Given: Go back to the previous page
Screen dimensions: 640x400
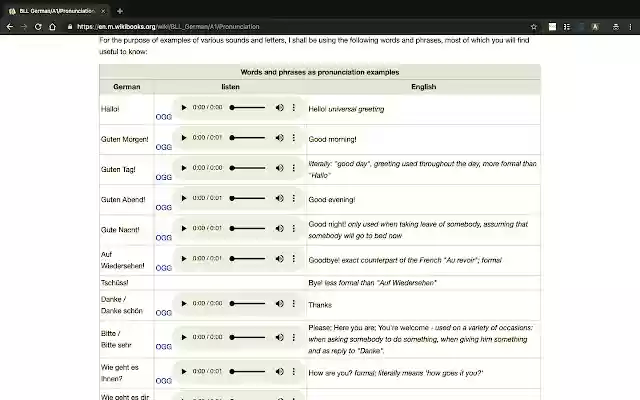Looking at the screenshot, I should pos(10,27).
